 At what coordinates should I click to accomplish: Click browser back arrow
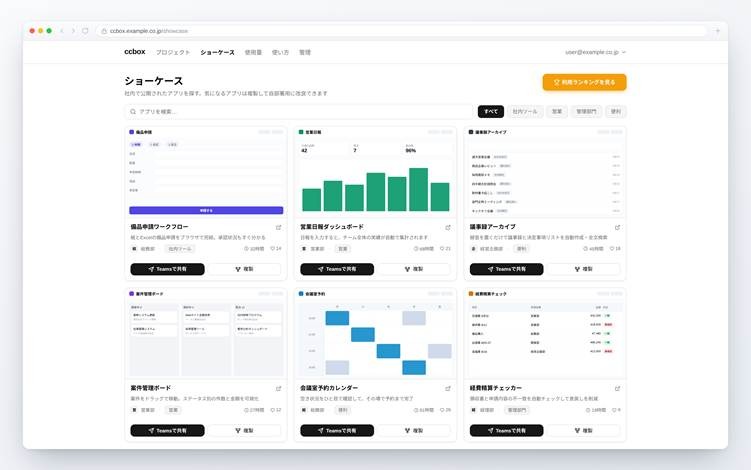[62, 31]
